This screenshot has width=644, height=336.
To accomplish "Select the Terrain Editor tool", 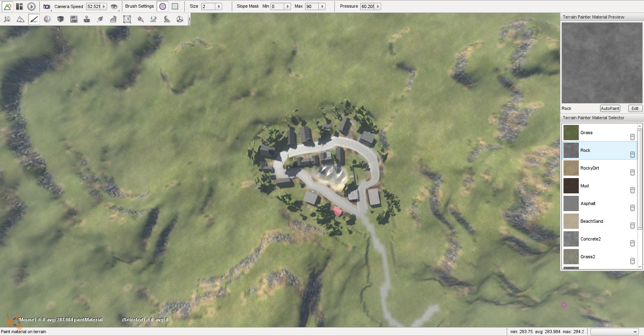I will pyautogui.click(x=20, y=19).
